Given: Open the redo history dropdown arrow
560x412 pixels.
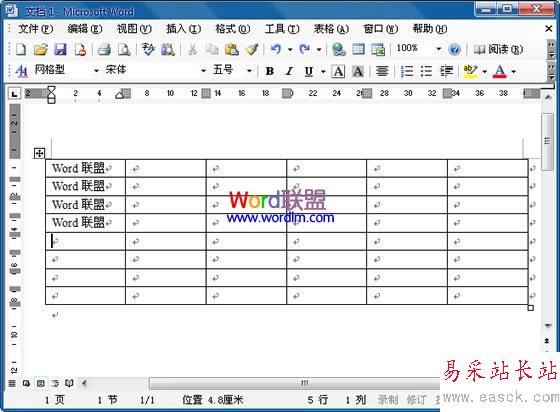Looking at the screenshot, I should [x=319, y=49].
